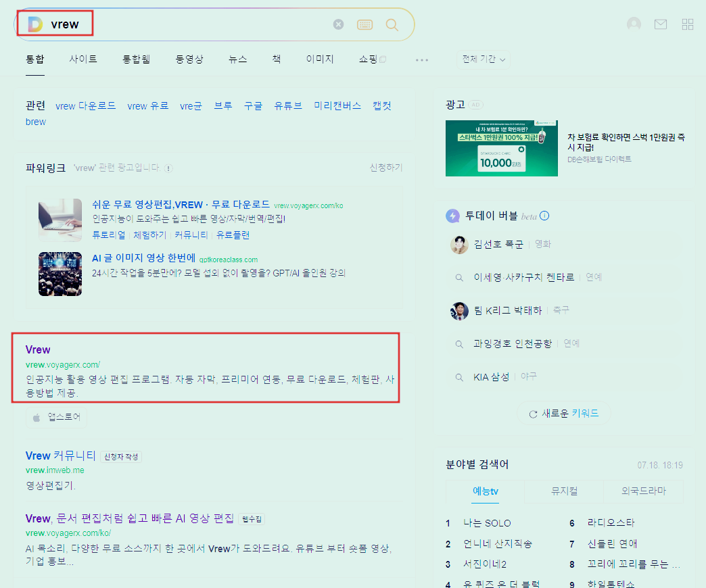Image resolution: width=706 pixels, height=588 pixels.
Task: Clear the search box with the X icon
Action: (x=338, y=24)
